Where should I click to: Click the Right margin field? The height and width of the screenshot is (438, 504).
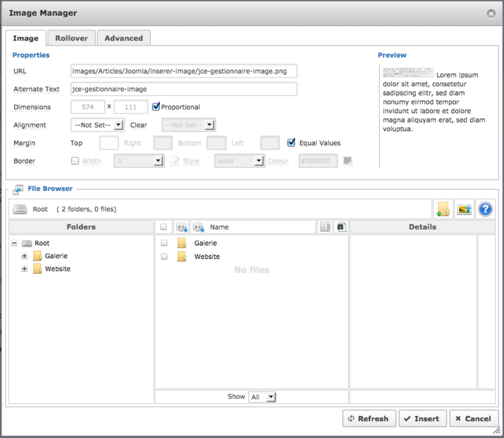coord(163,143)
